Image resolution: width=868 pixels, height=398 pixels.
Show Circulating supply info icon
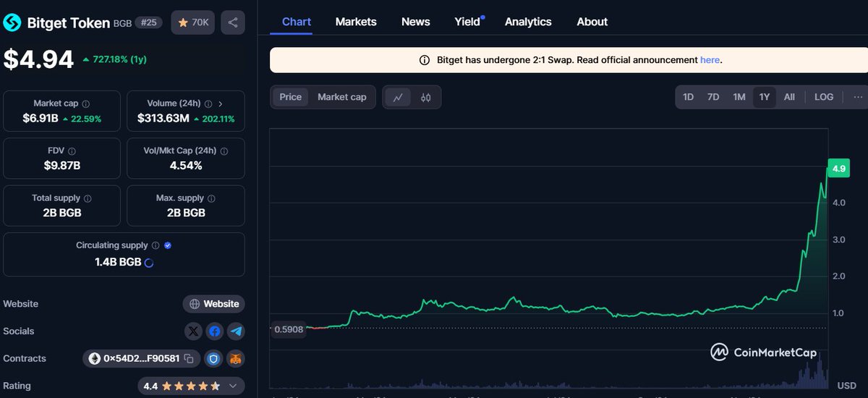(156, 245)
